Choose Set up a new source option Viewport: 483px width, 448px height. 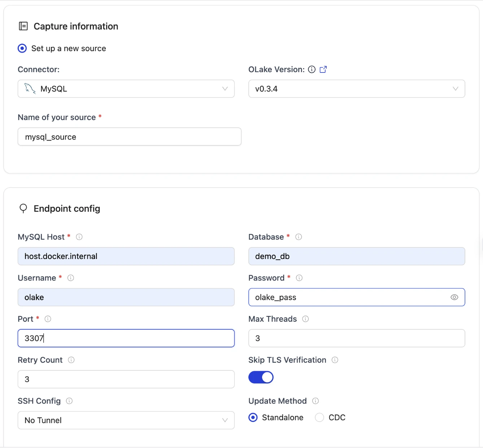(22, 48)
